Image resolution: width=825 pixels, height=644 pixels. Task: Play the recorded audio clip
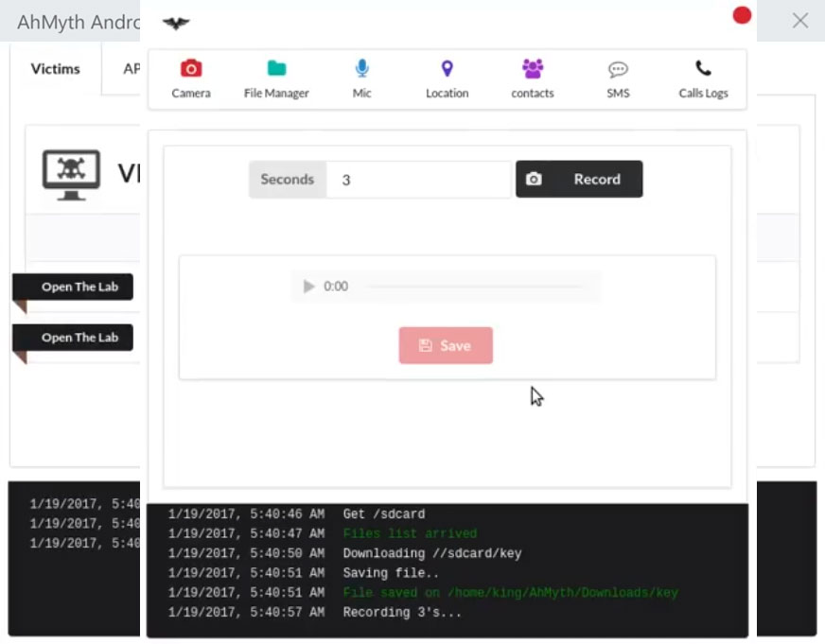click(x=308, y=287)
